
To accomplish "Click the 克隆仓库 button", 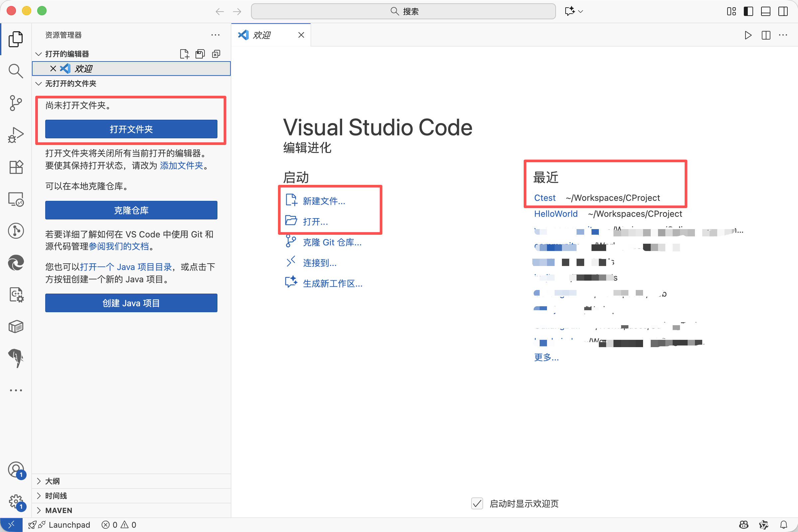I will tap(131, 210).
